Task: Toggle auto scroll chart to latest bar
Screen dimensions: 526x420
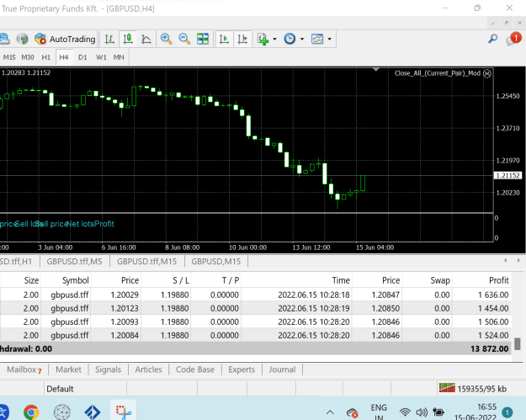Action: click(x=224, y=39)
